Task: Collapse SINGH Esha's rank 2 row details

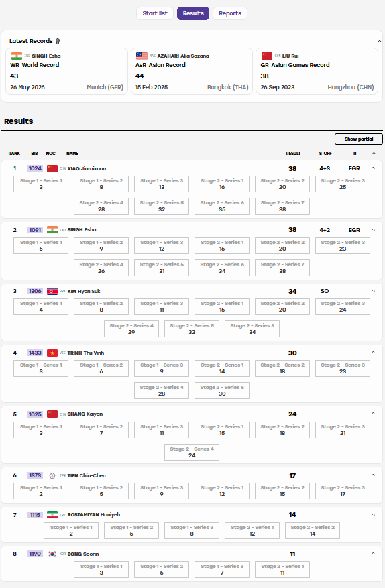Action: coord(373,229)
